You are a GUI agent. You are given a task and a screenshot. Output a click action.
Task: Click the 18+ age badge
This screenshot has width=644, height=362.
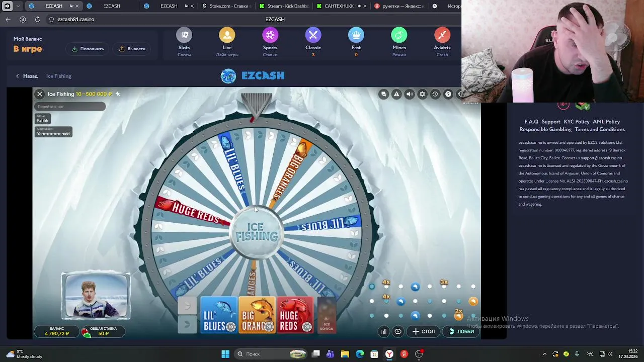pyautogui.click(x=563, y=105)
